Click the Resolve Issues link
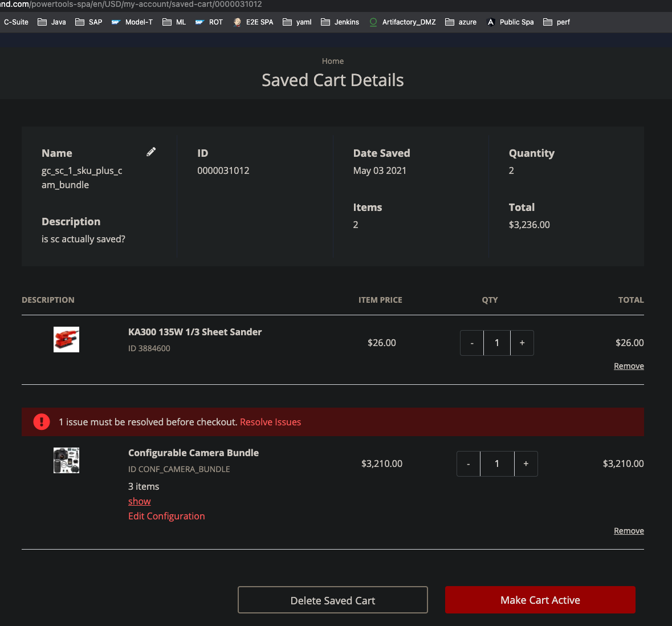672x626 pixels. click(270, 422)
